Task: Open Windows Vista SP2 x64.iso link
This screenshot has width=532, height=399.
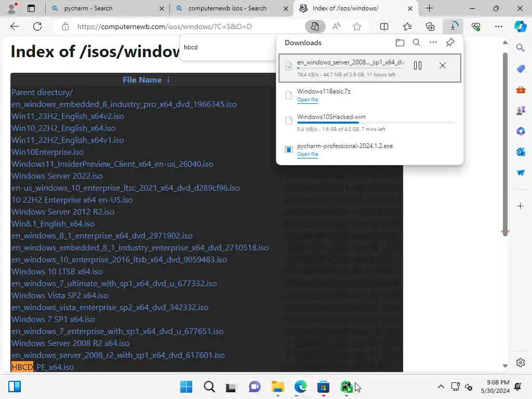Action: pyautogui.click(x=60, y=295)
